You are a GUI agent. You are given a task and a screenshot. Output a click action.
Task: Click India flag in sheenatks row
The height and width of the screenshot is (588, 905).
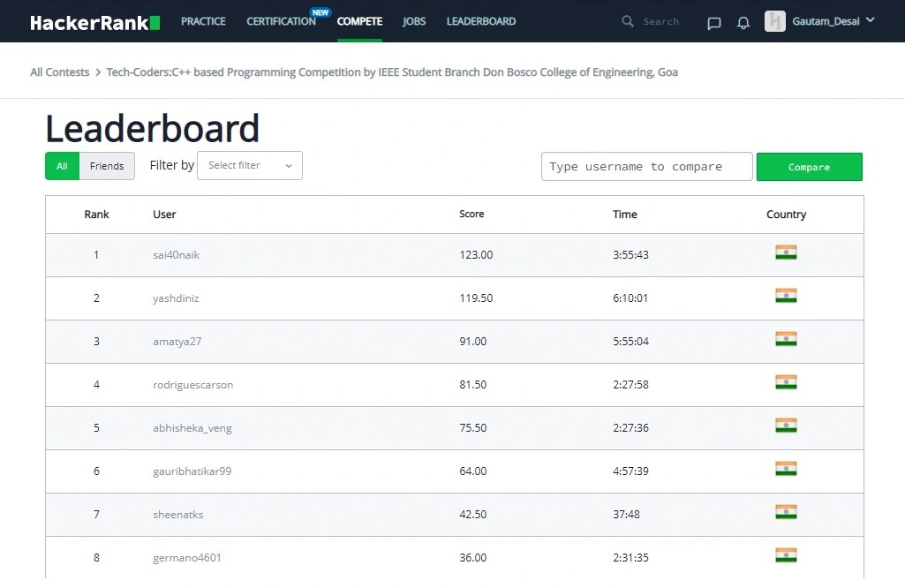point(786,512)
